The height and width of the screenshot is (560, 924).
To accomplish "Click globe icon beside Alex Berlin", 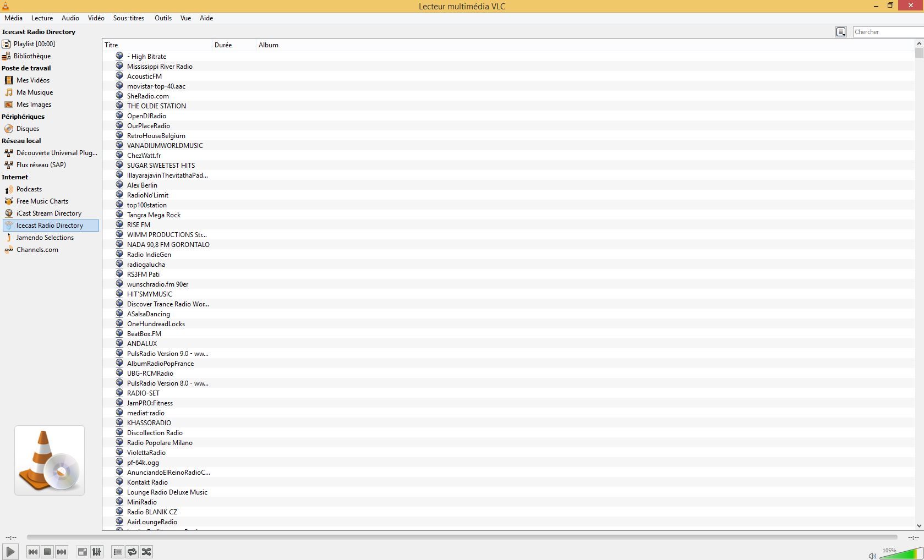I will tap(119, 185).
